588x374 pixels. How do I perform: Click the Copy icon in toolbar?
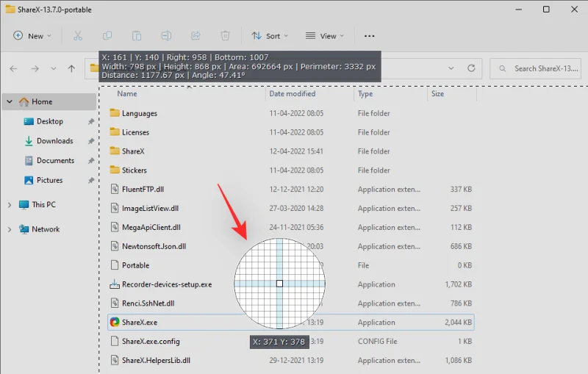pyautogui.click(x=107, y=36)
